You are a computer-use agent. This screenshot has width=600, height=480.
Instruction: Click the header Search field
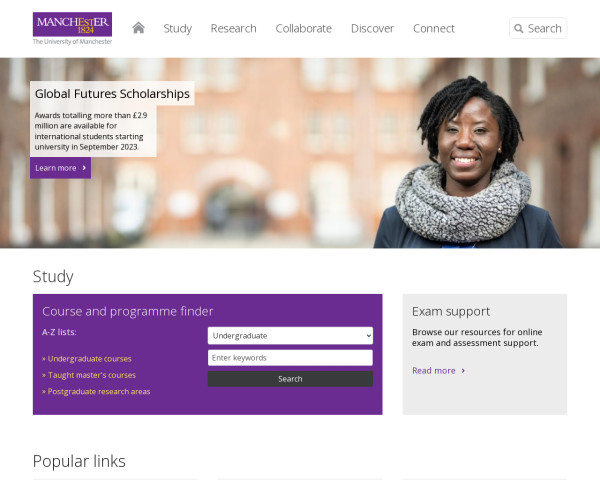point(538,28)
